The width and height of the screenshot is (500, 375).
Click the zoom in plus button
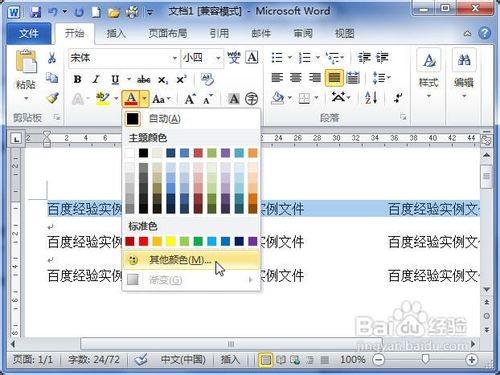click(x=471, y=360)
